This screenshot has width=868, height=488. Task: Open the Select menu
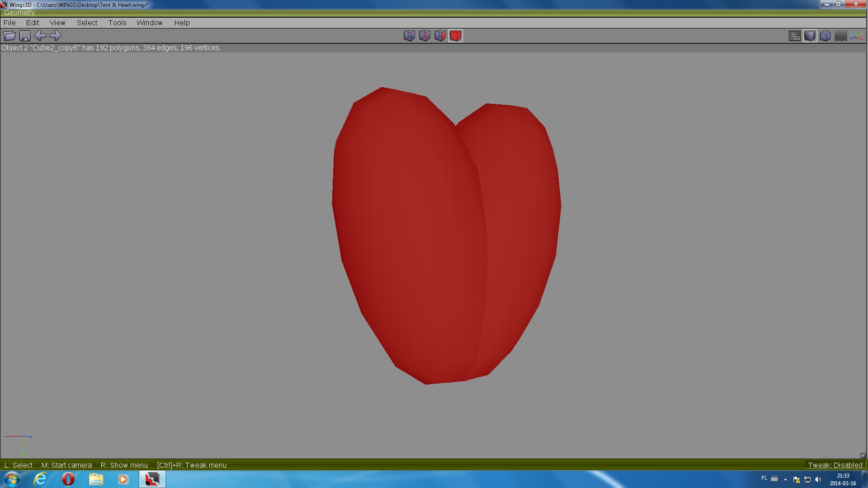(87, 23)
